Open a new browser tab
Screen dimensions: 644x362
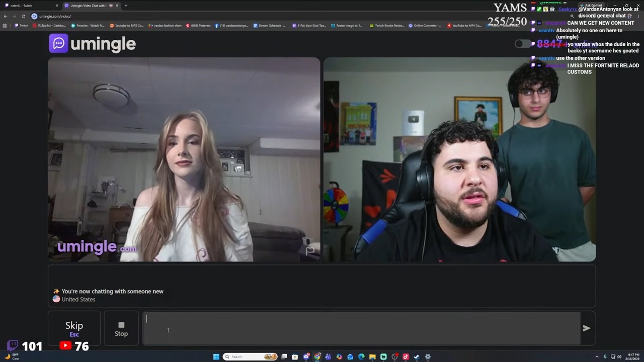126,6
